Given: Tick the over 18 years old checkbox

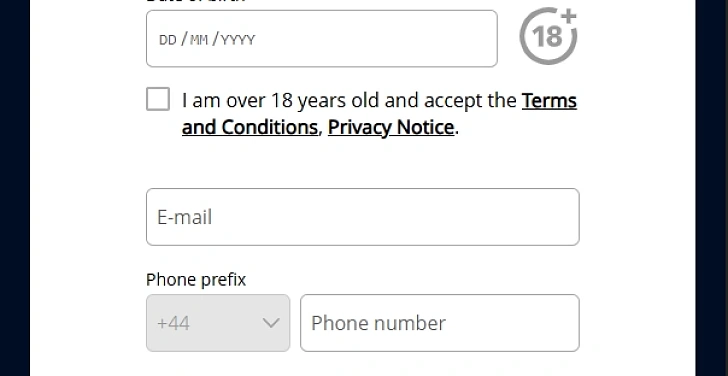Looking at the screenshot, I should pos(158,99).
